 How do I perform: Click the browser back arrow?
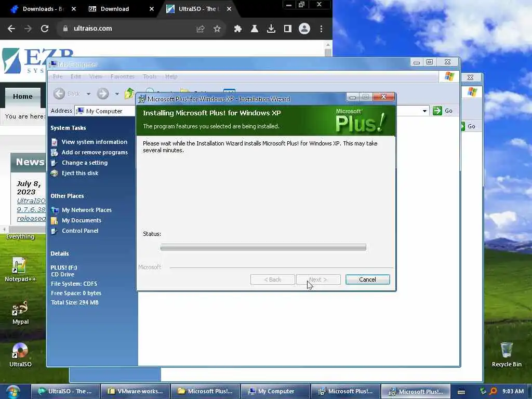[x=11, y=29]
